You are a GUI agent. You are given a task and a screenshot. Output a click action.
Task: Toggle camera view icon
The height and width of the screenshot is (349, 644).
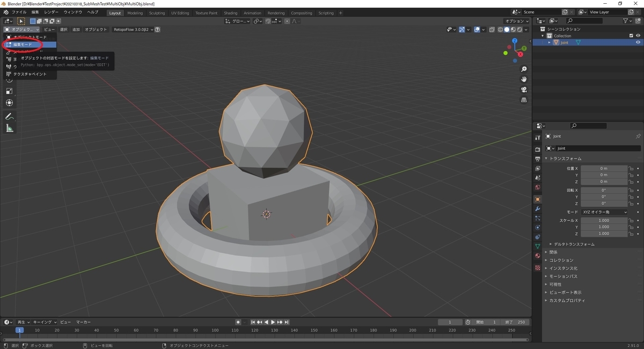tap(524, 90)
